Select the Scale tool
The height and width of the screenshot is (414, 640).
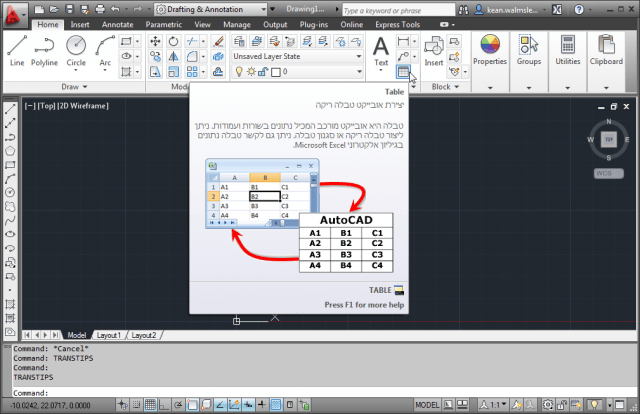pyautogui.click(x=173, y=72)
